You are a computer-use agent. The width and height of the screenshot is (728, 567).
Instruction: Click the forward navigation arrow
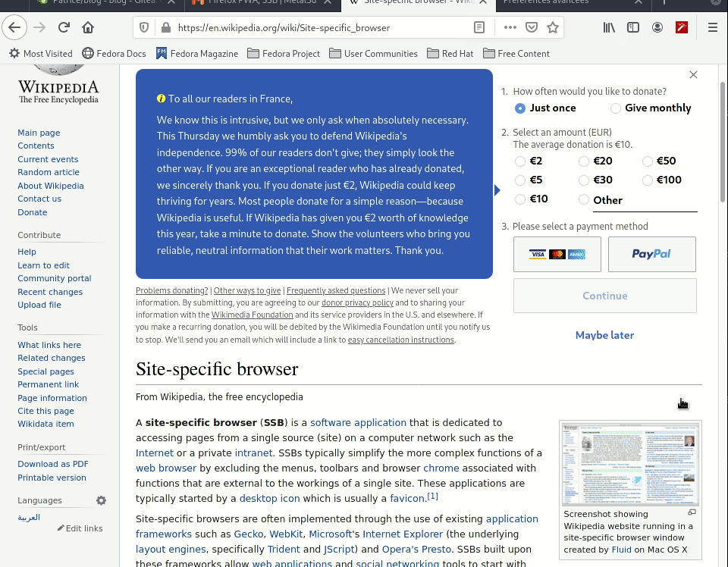pos(39,28)
